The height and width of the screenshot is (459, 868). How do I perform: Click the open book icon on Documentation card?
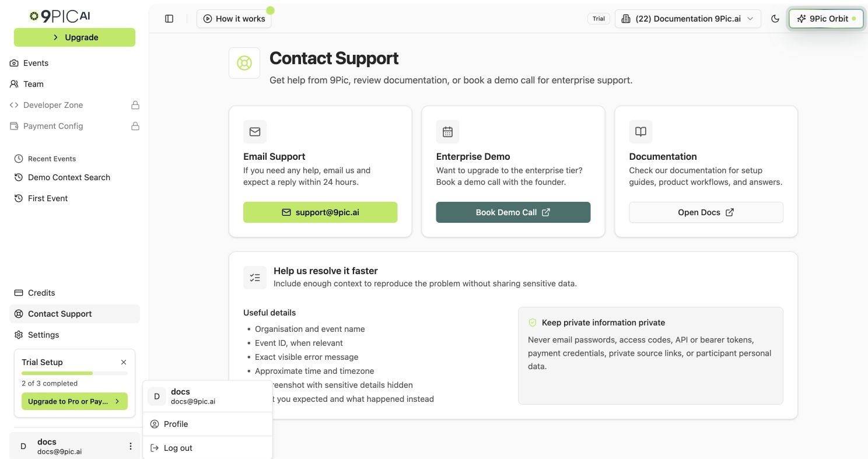tap(640, 132)
